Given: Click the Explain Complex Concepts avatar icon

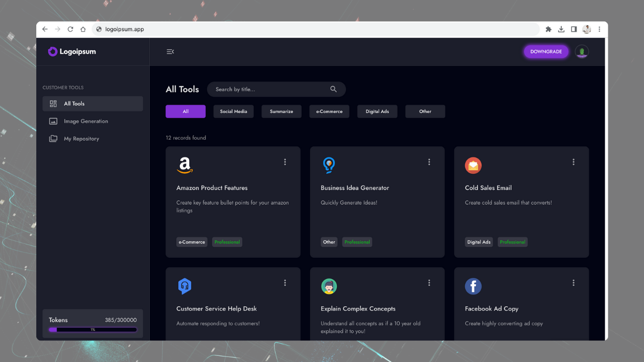Looking at the screenshot, I should (x=329, y=286).
